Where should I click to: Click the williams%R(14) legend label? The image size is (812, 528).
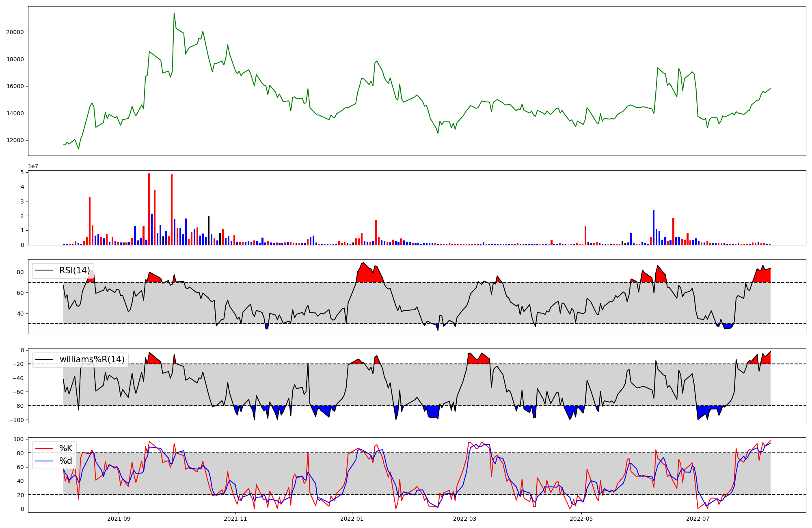pyautogui.click(x=92, y=359)
